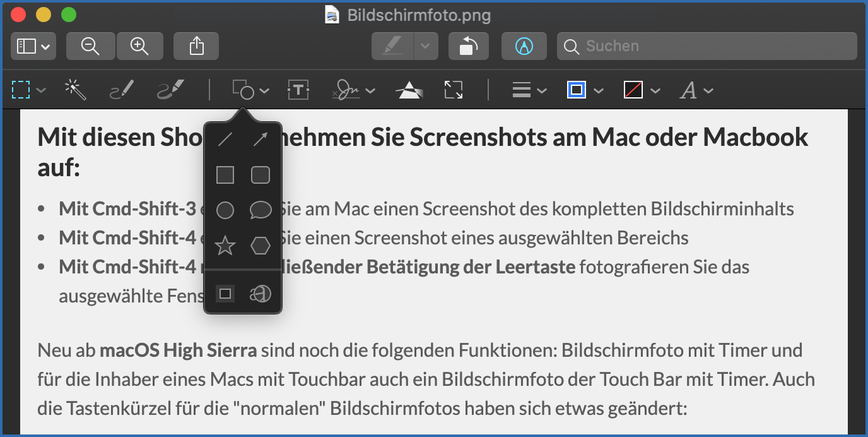Pick the arrow shape from shapes menu
Viewport: 868px width, 437px height.
(x=261, y=140)
